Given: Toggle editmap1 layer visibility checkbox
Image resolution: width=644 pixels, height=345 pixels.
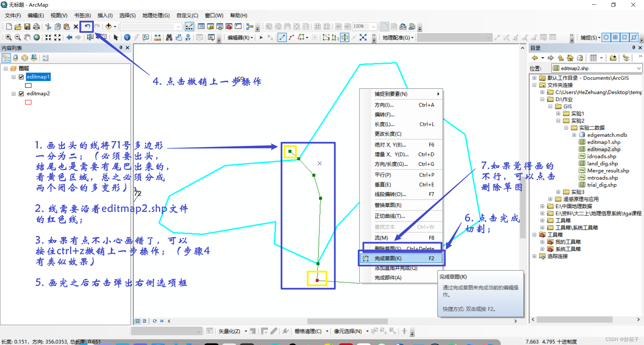Looking at the screenshot, I should [21, 77].
